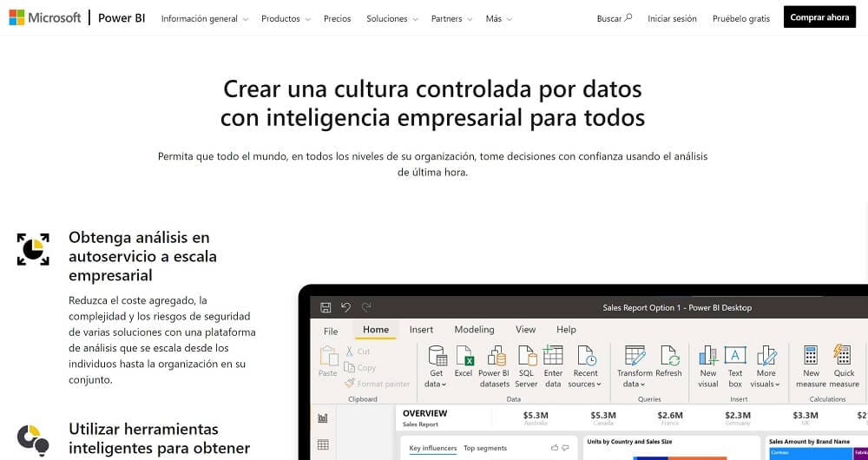Click the Redo arrow in title bar
The image size is (868, 460).
coord(366,307)
